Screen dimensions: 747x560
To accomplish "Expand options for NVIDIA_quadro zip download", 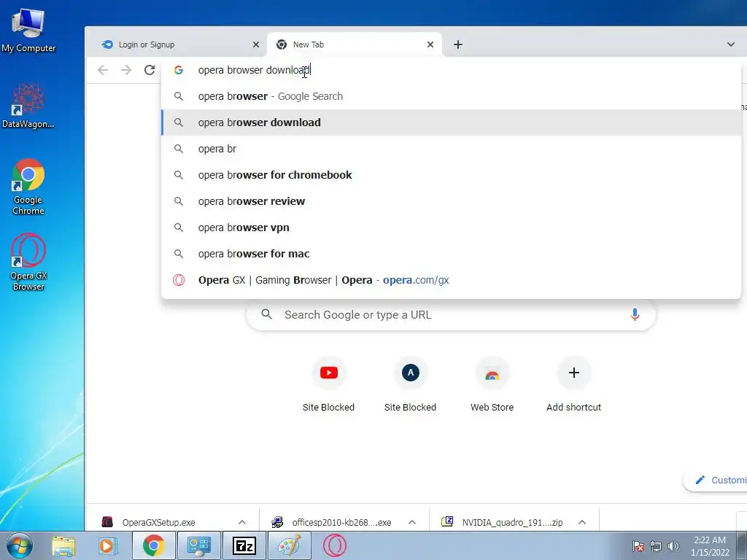I will [x=581, y=522].
